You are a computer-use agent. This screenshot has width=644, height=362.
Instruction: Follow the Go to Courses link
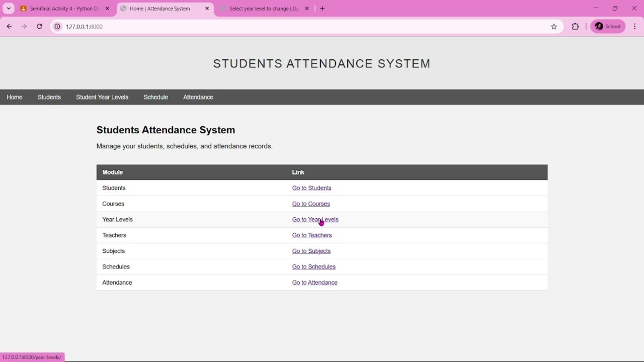(311, 204)
